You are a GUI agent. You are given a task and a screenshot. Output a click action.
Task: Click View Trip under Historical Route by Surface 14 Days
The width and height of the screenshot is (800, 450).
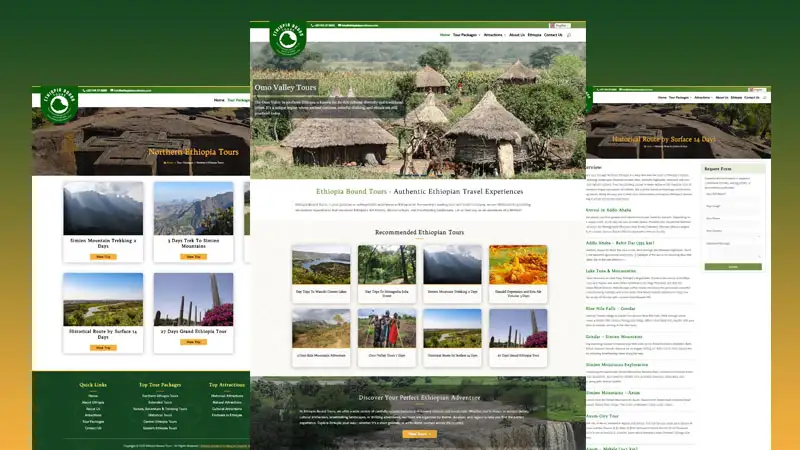tap(103, 347)
